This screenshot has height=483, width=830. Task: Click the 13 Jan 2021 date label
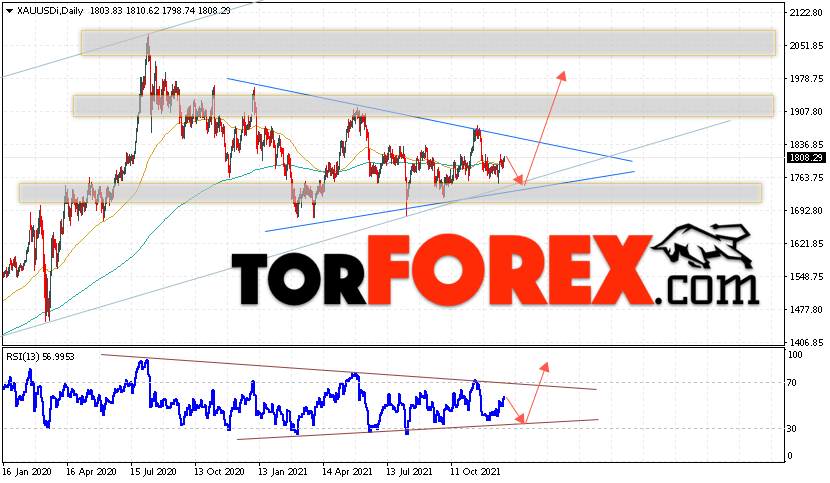(x=283, y=472)
